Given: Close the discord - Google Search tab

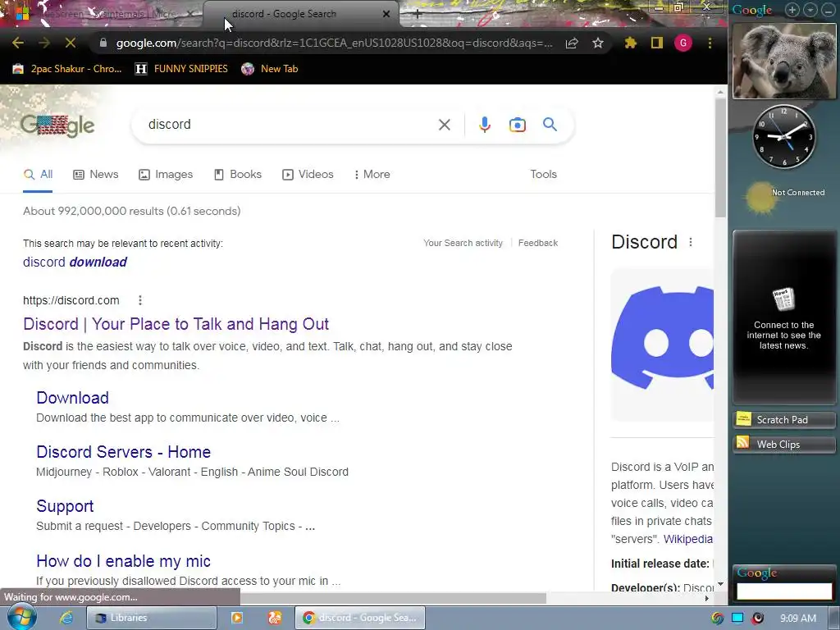Looking at the screenshot, I should click(x=386, y=14).
